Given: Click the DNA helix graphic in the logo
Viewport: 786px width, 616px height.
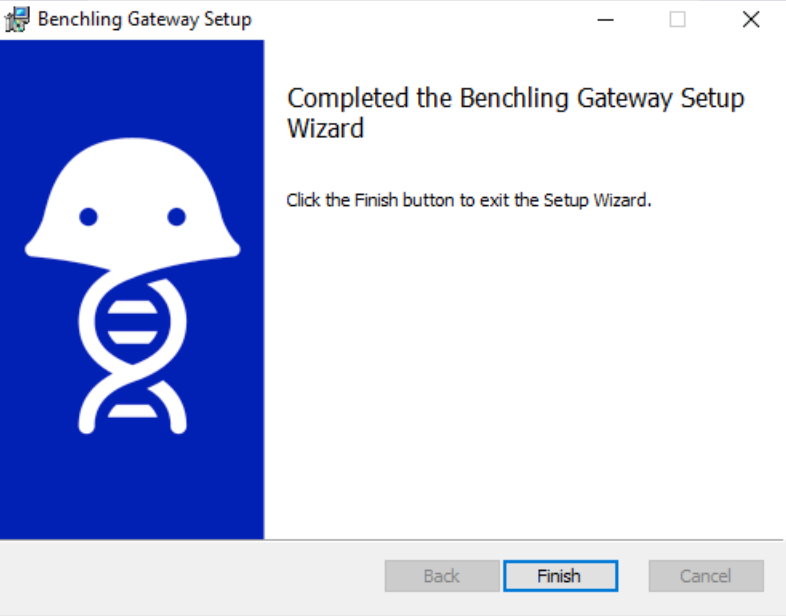Looking at the screenshot, I should 132,340.
